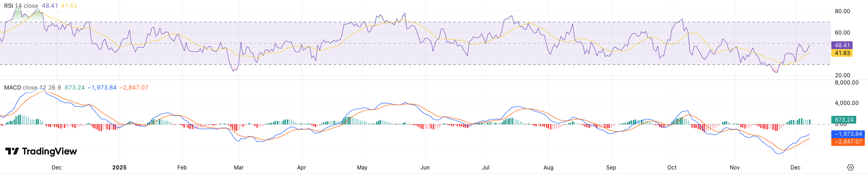Click the 80.00 level on RSI scale
Viewport: 868px width, 174px height.
843,11
